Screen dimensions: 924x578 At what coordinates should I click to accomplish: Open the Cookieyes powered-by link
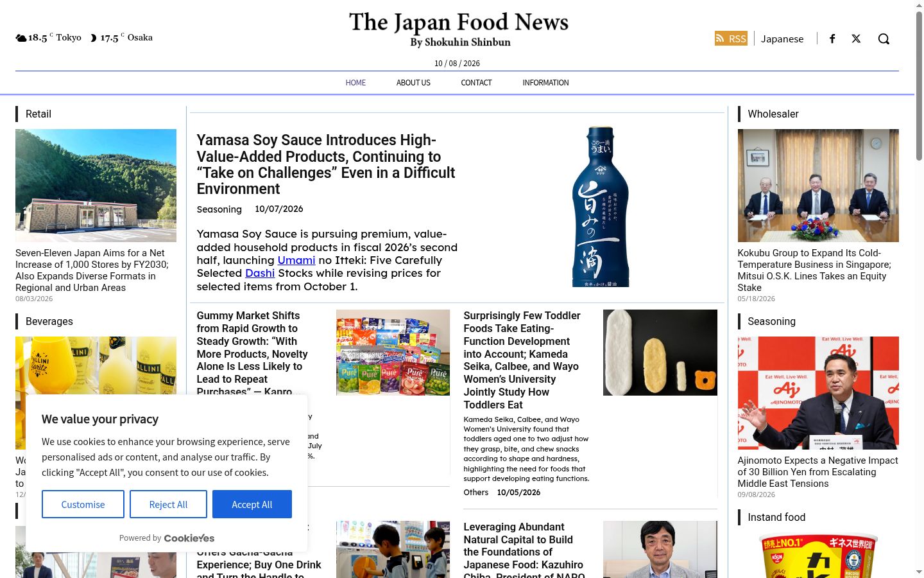(189, 538)
